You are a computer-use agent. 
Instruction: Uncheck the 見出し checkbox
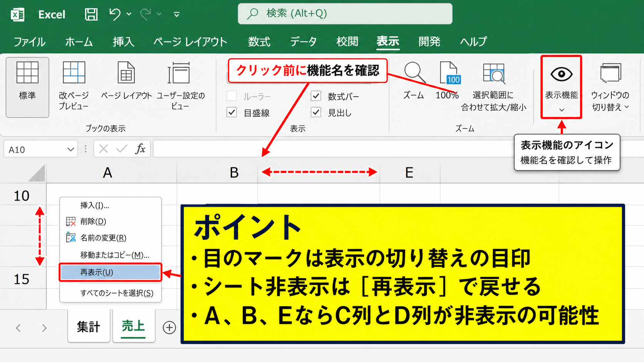click(316, 112)
